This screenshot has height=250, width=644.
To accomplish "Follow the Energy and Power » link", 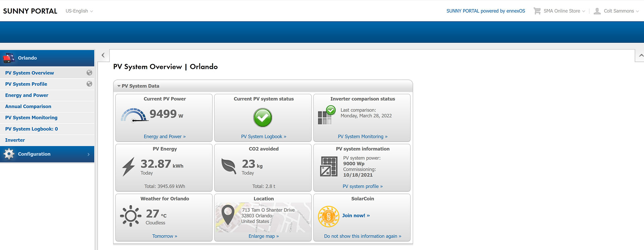I will point(165,136).
